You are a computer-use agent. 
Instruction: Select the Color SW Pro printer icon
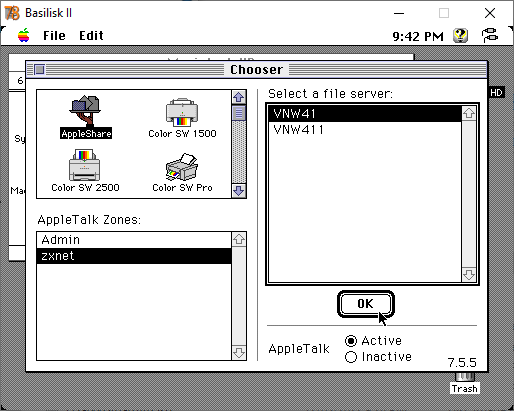tap(182, 172)
